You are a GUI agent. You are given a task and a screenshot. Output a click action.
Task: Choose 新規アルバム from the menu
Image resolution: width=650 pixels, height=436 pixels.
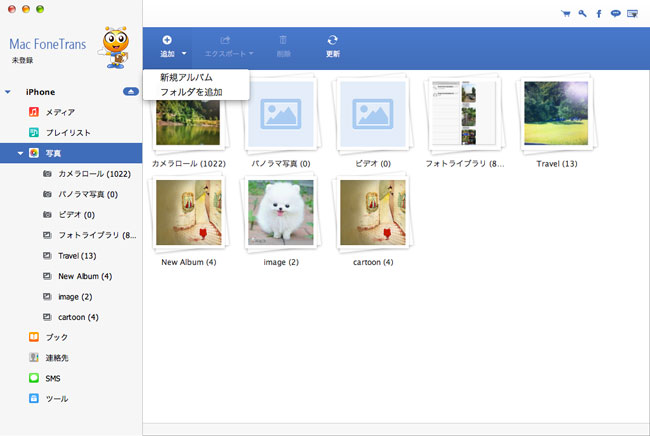[186, 78]
